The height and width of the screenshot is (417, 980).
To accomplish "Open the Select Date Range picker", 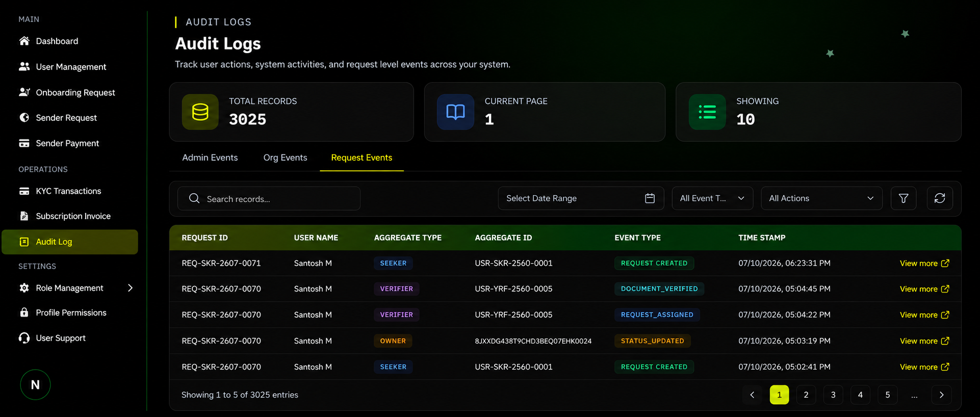I will pyautogui.click(x=581, y=198).
